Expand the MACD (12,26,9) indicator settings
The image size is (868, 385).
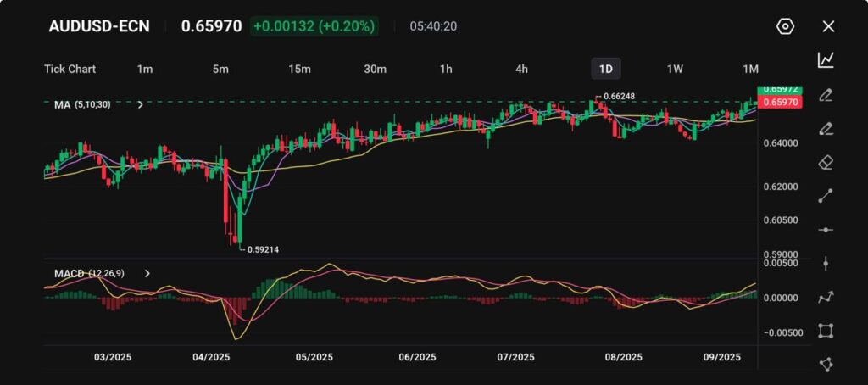click(x=147, y=274)
